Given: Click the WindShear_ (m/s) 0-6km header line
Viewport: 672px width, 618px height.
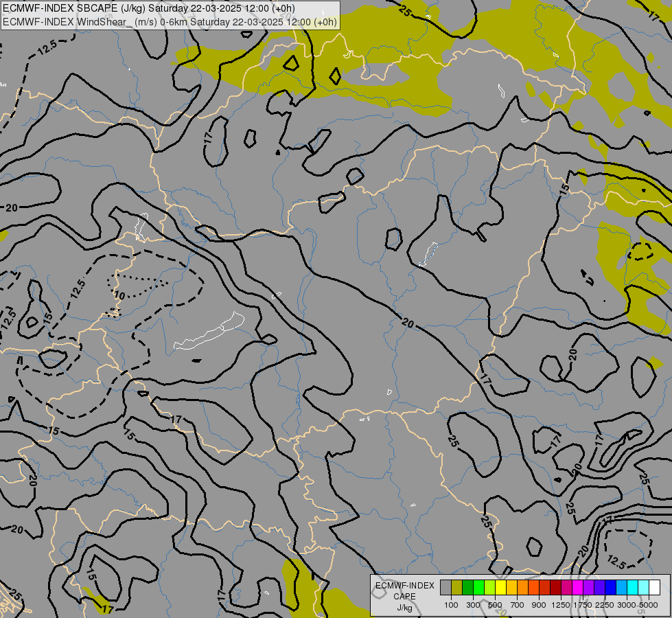Looking at the screenshot, I should (x=170, y=22).
